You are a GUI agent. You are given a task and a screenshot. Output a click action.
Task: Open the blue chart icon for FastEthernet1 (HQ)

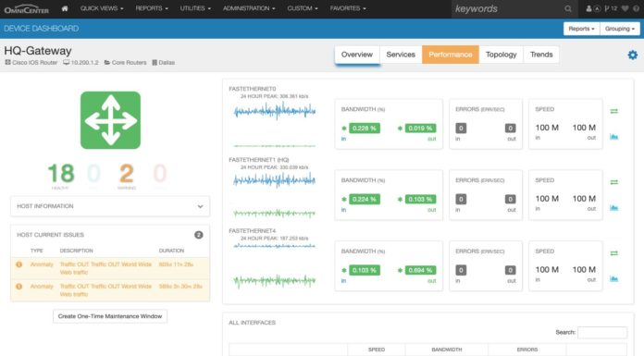(614, 208)
